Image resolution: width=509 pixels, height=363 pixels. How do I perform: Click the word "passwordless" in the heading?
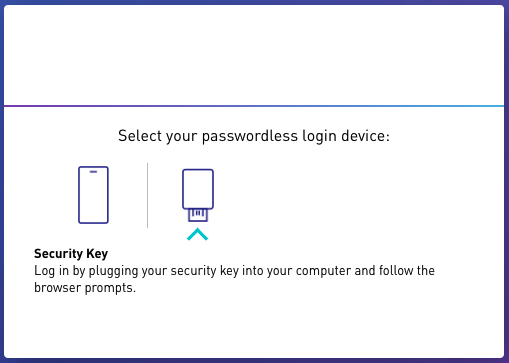click(x=250, y=136)
